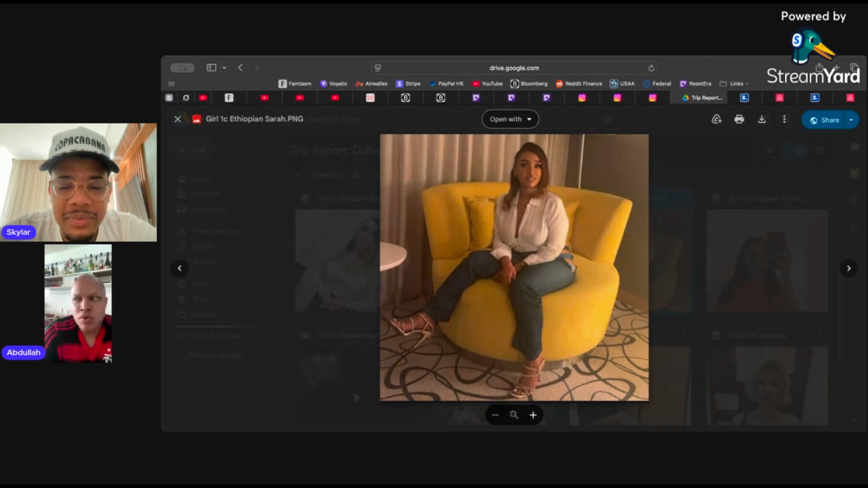Viewport: 868px width, 488px height.
Task: Click the drive.google.com address field
Action: (514, 68)
